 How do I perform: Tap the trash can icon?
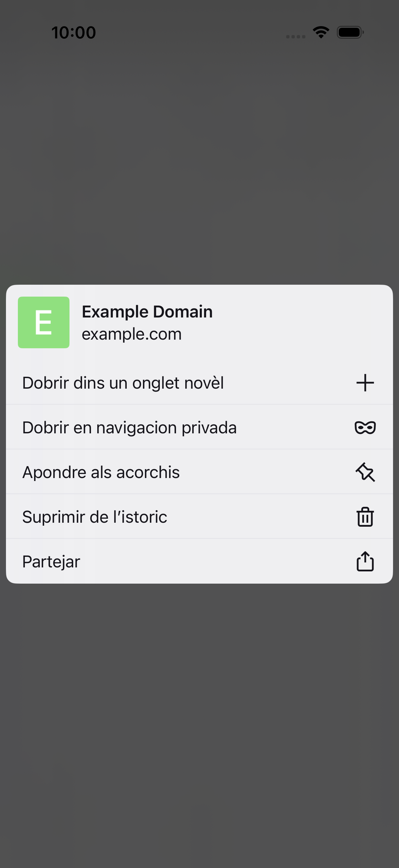pos(365,517)
